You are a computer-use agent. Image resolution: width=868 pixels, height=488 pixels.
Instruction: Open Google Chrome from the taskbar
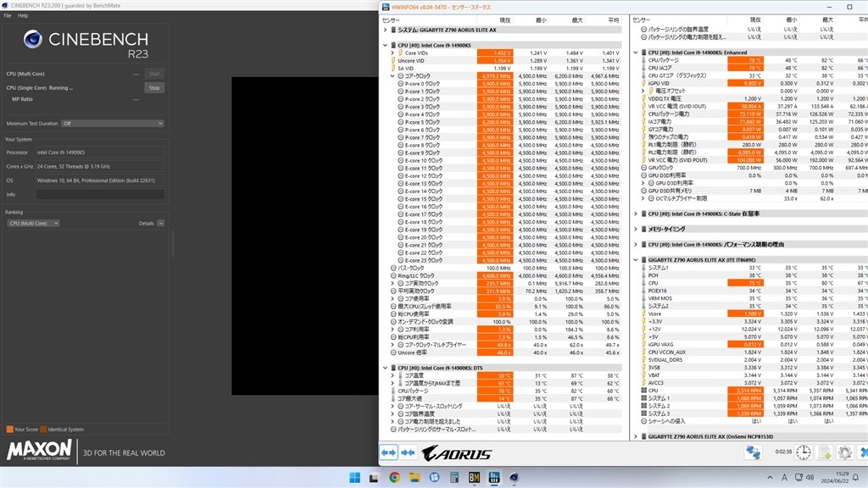394,479
